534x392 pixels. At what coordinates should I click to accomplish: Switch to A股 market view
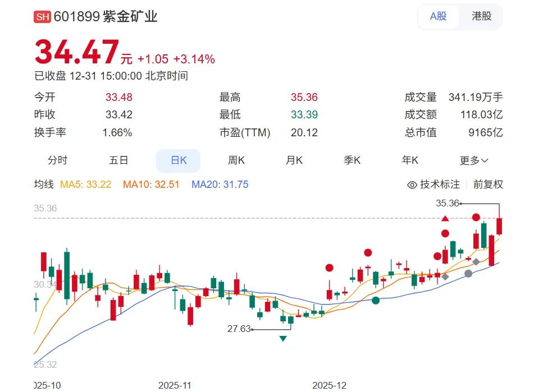(438, 16)
